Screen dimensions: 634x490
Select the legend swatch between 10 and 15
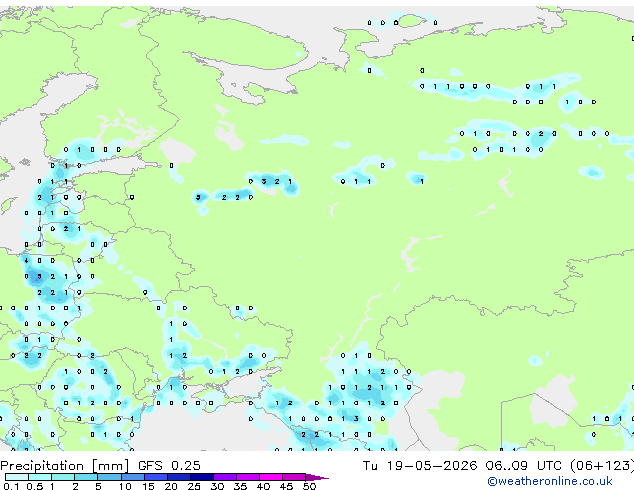pyautogui.click(x=133, y=477)
